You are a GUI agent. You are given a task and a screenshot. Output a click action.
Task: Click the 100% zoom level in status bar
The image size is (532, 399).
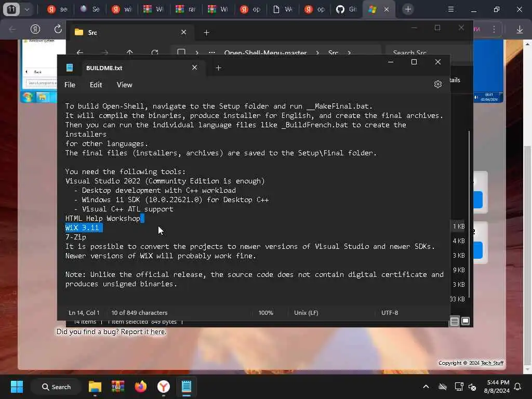(265, 312)
